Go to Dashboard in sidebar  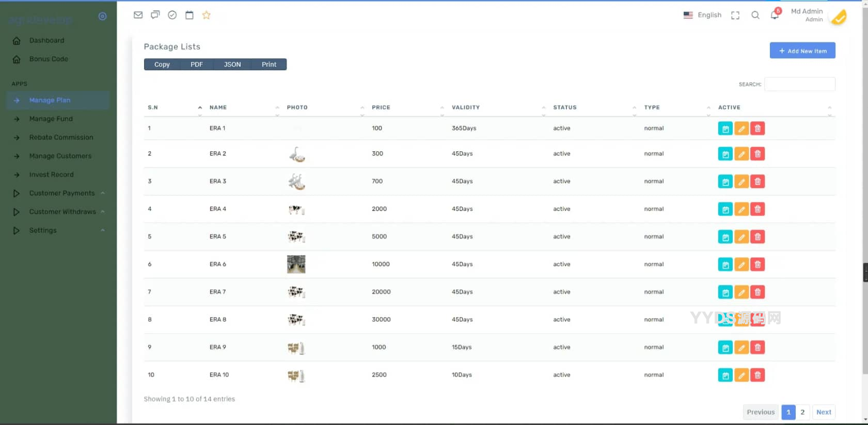point(46,40)
